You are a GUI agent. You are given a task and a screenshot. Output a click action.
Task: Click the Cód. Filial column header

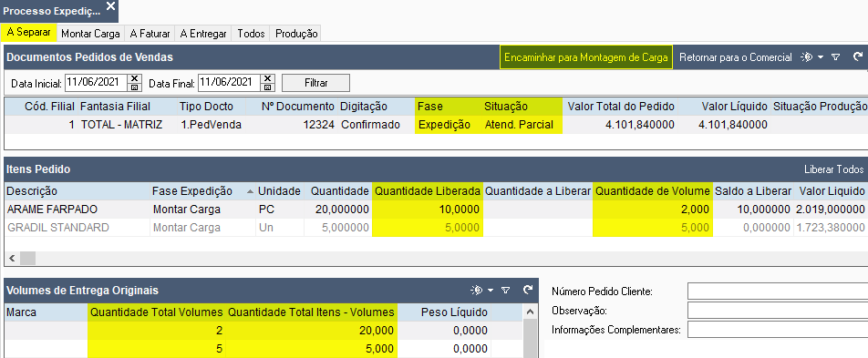coord(41,107)
